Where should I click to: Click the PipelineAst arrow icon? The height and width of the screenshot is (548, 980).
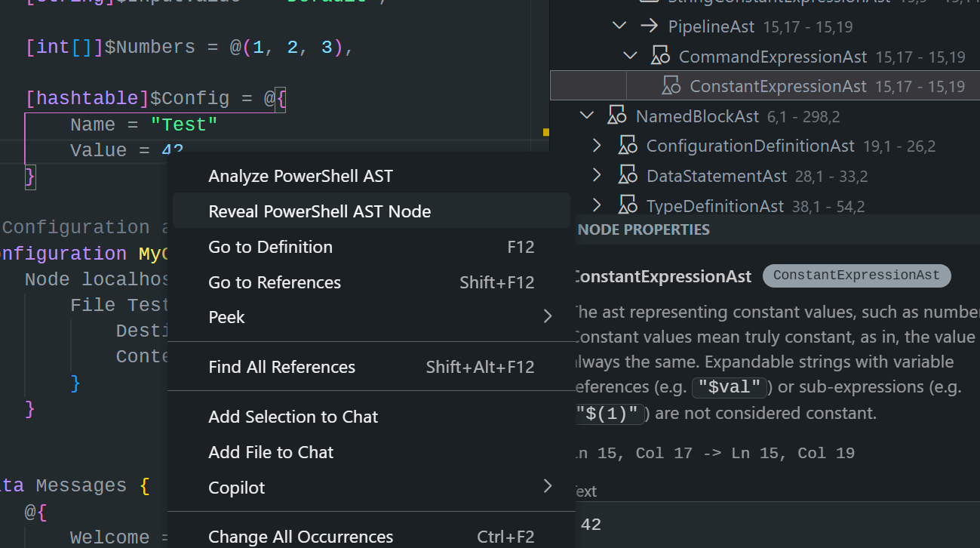[x=649, y=26]
